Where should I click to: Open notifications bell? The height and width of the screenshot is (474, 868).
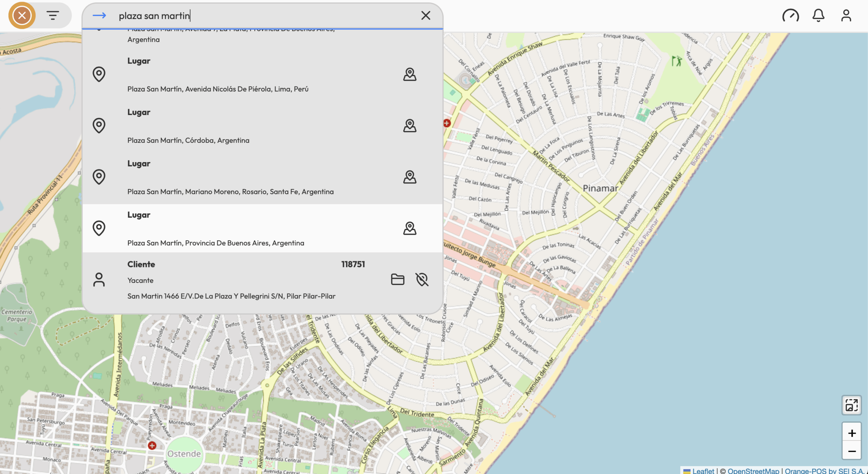[x=818, y=16]
